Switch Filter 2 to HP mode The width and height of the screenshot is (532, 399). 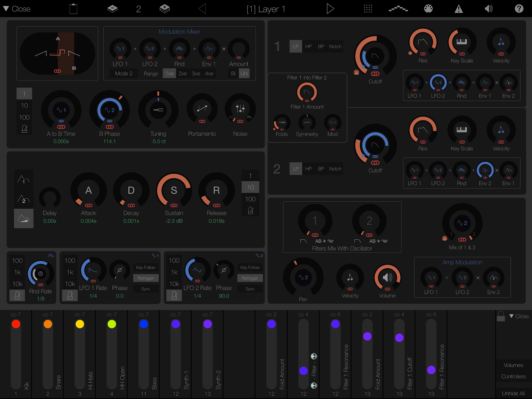pos(308,169)
